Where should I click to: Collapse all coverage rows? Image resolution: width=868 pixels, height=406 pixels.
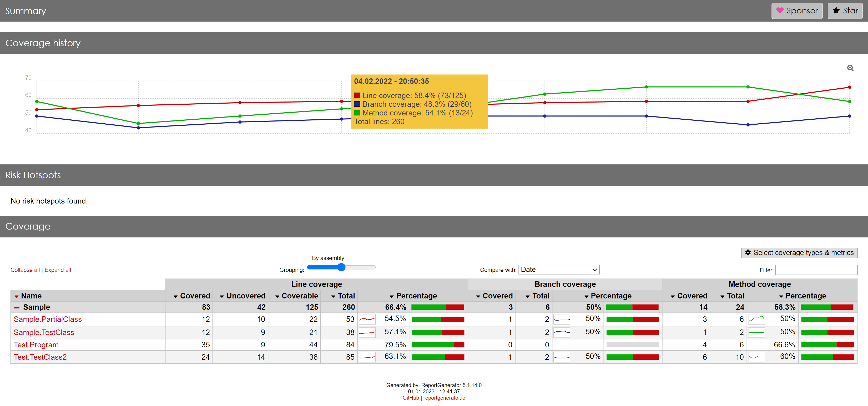coord(25,270)
